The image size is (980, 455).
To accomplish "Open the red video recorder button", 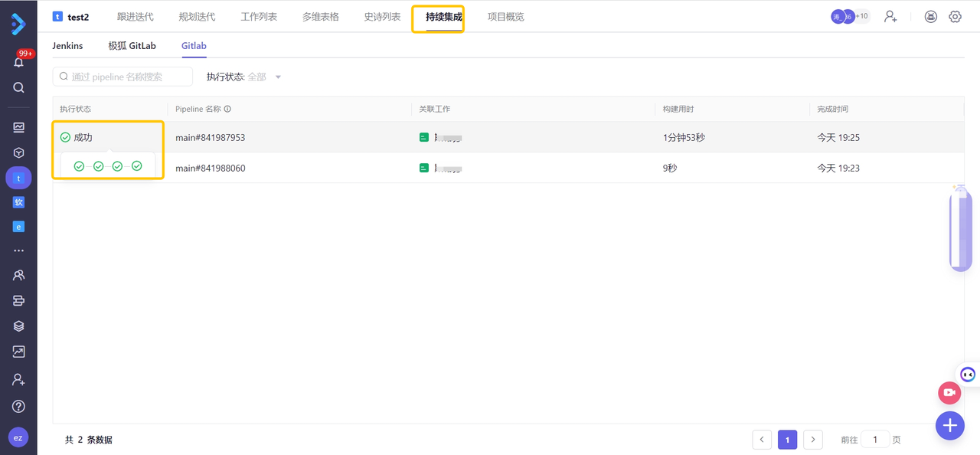I will click(949, 393).
